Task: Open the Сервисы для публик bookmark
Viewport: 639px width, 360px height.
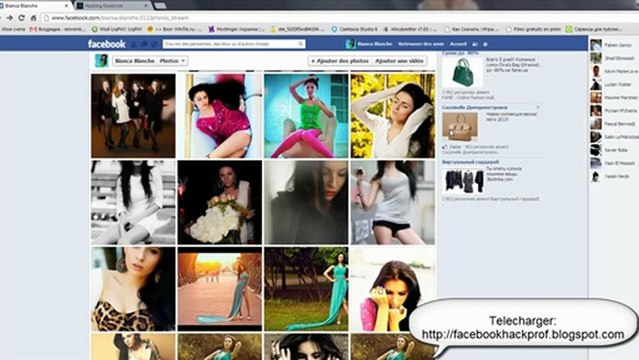Action: click(x=594, y=29)
